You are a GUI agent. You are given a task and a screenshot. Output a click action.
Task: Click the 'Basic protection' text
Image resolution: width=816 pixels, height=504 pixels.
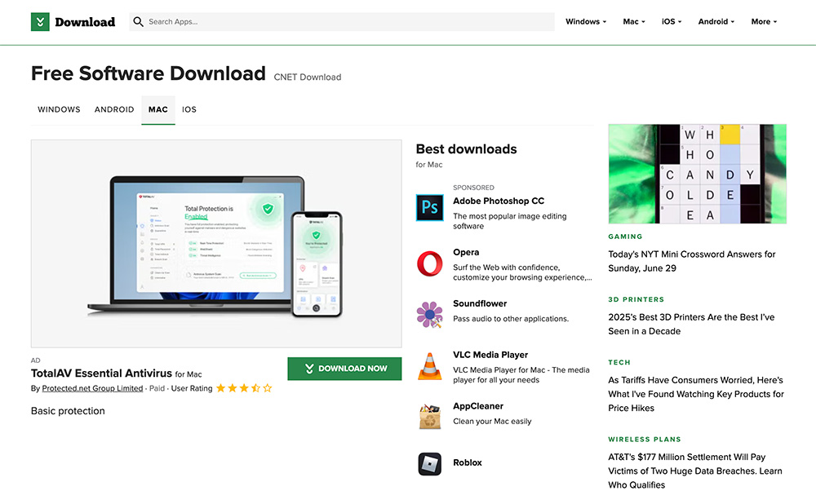pos(68,411)
